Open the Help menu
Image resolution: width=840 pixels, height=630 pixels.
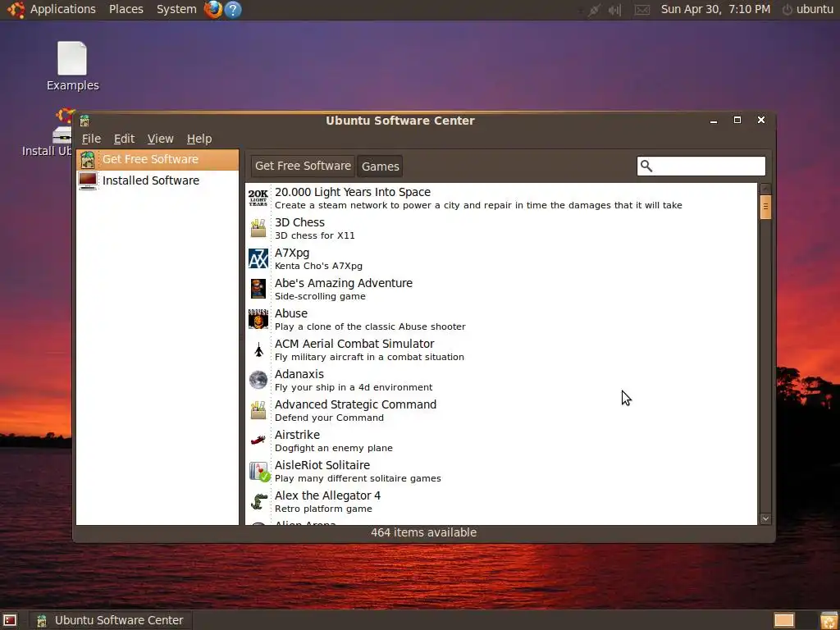(x=199, y=139)
